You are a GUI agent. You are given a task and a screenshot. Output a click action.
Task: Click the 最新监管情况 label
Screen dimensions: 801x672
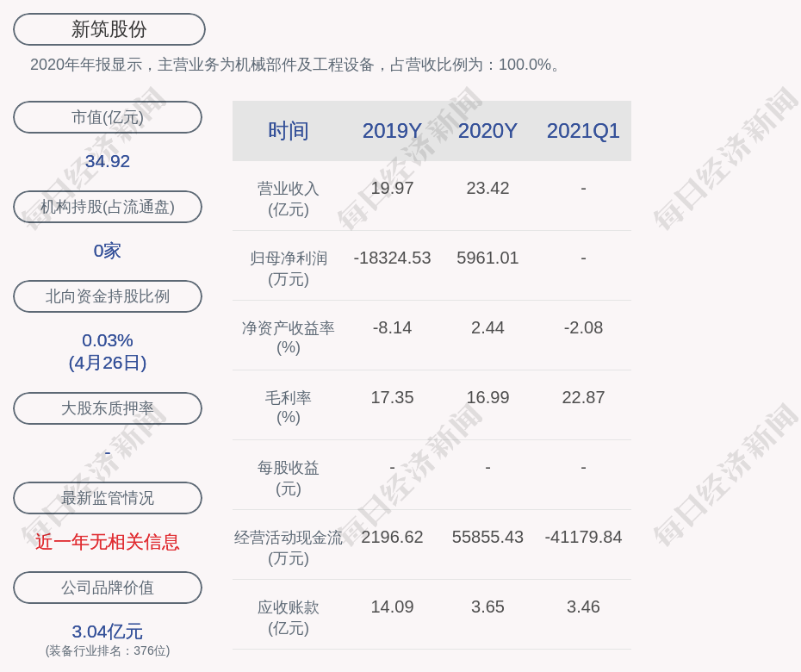pos(108,498)
